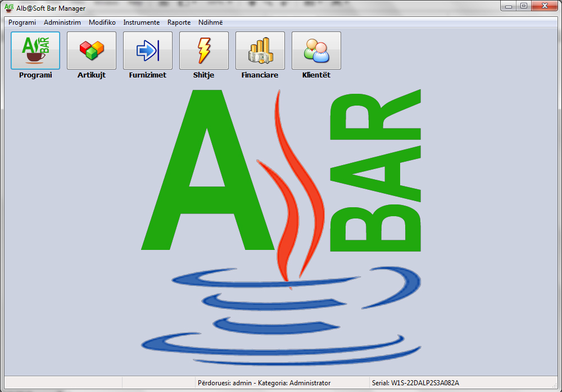Open the Financiare coins icon

[x=260, y=51]
